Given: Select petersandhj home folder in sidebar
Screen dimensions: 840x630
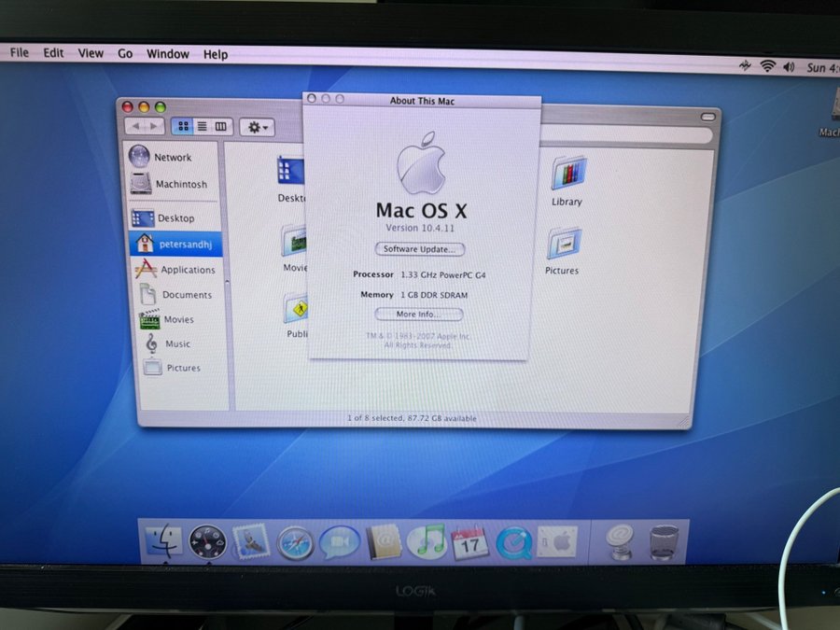Looking at the screenshot, I should pyautogui.click(x=175, y=244).
